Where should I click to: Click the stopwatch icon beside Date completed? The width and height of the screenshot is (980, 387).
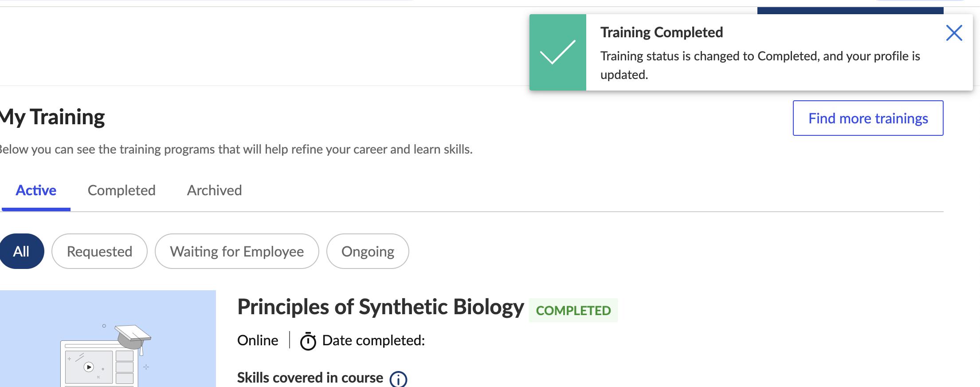pyautogui.click(x=308, y=341)
